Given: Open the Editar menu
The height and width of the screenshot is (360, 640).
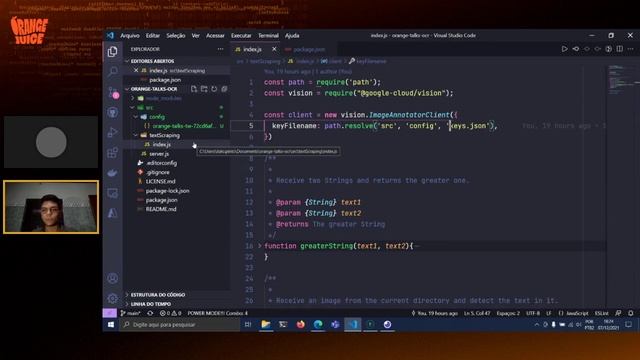Looking at the screenshot, I should [x=153, y=36].
